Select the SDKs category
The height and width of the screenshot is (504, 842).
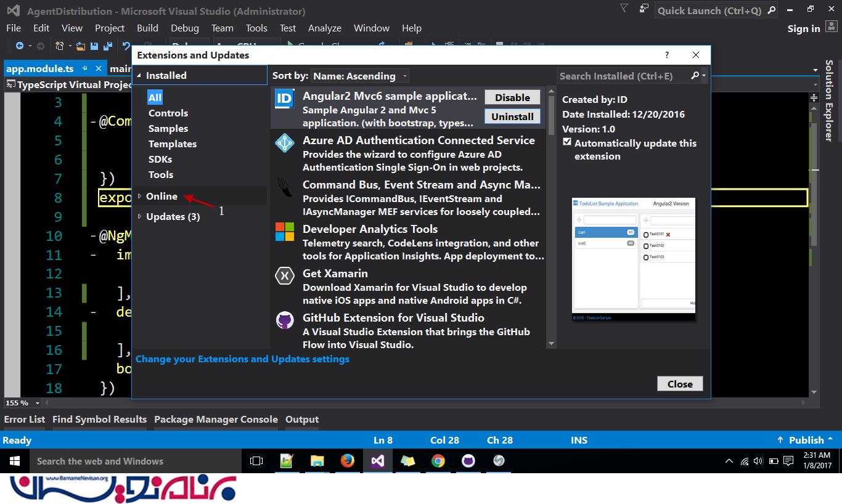click(160, 160)
